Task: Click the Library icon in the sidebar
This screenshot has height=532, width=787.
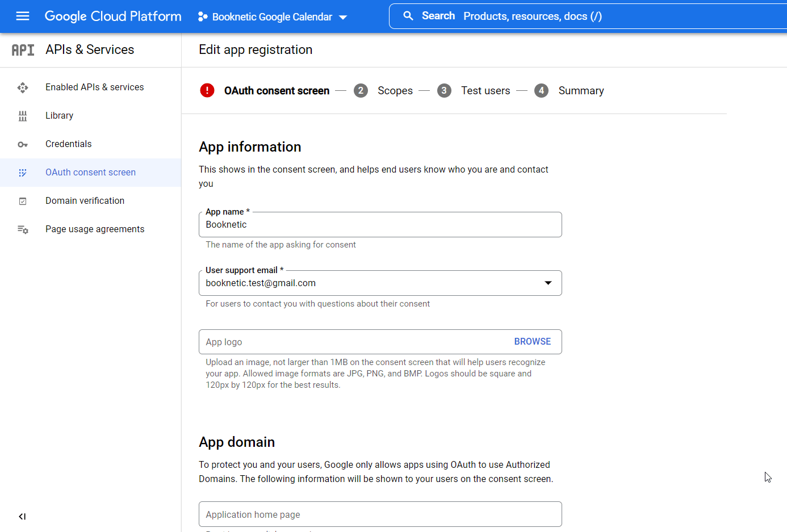Action: pos(23,116)
